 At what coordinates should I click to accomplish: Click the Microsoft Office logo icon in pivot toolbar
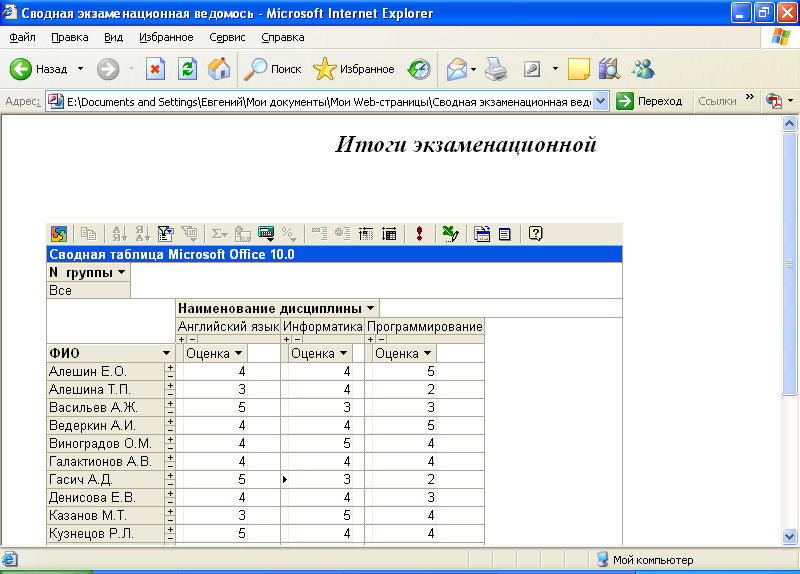(x=59, y=234)
